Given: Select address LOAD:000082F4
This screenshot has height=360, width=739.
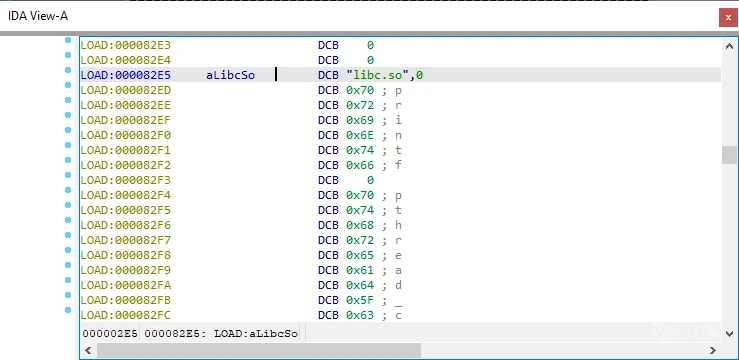Looking at the screenshot, I should pos(126,195).
